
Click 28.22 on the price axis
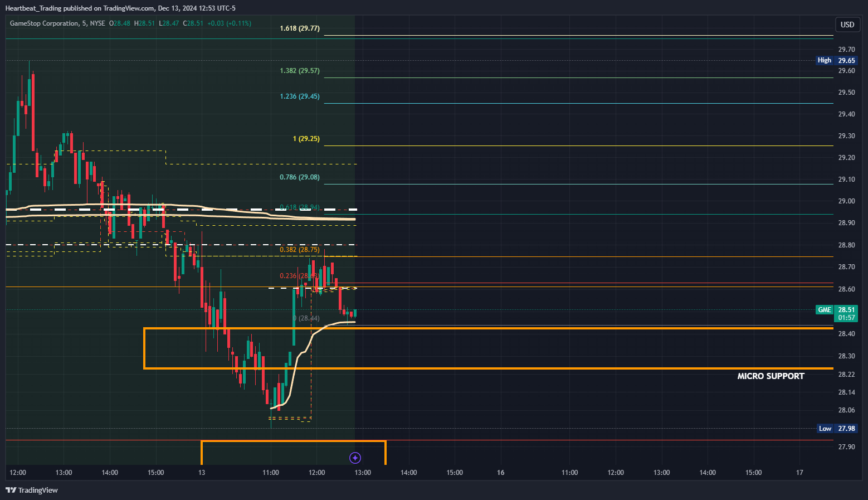point(846,375)
